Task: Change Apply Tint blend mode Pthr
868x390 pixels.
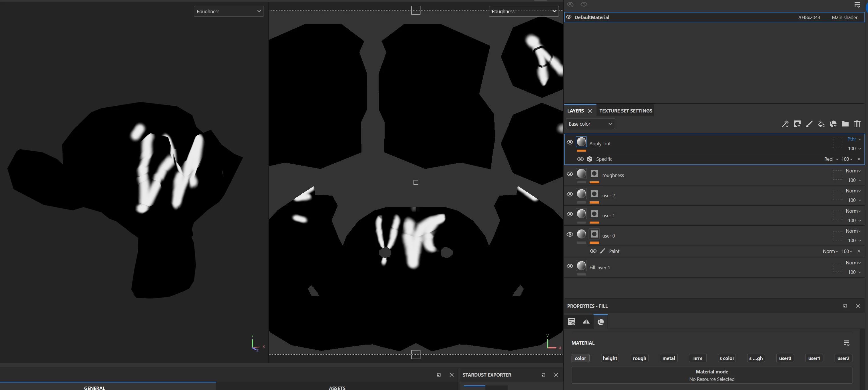Action: pos(854,139)
